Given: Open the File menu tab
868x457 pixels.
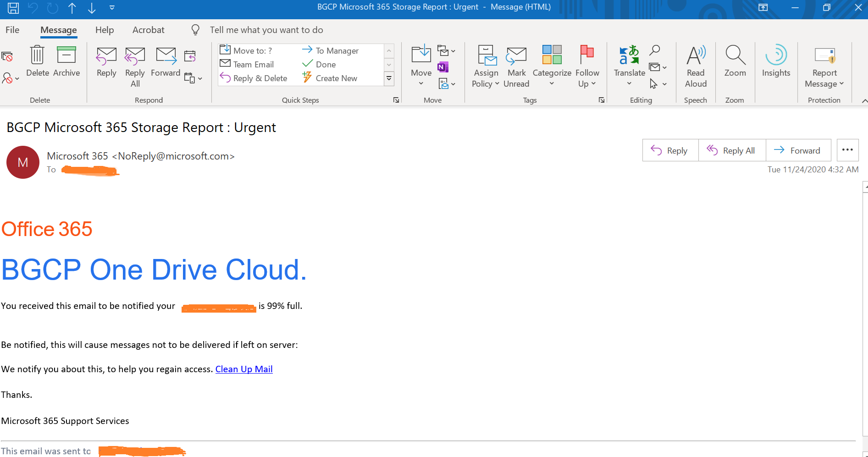Looking at the screenshot, I should coord(12,30).
